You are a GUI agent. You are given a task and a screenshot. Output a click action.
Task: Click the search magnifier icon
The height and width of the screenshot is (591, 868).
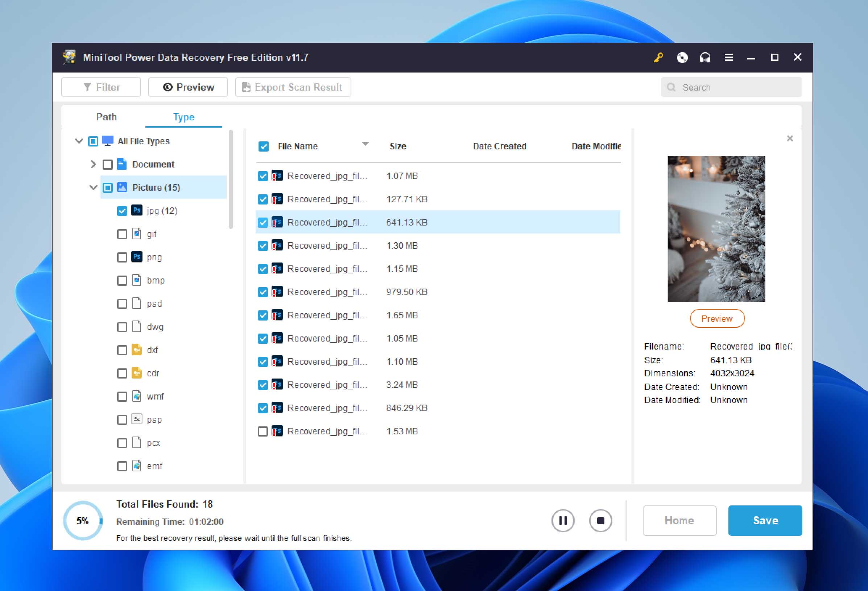671,87
